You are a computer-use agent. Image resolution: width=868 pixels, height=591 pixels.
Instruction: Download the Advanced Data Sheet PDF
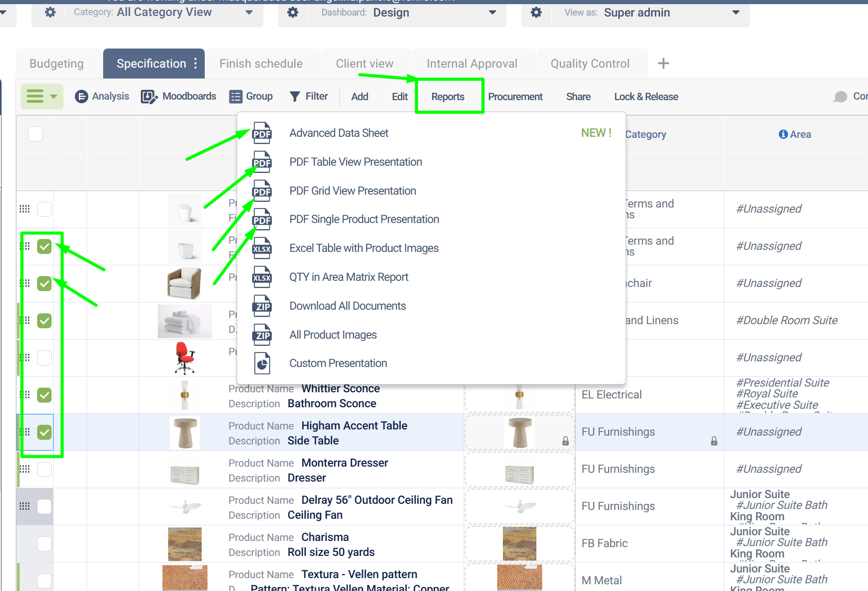(339, 133)
